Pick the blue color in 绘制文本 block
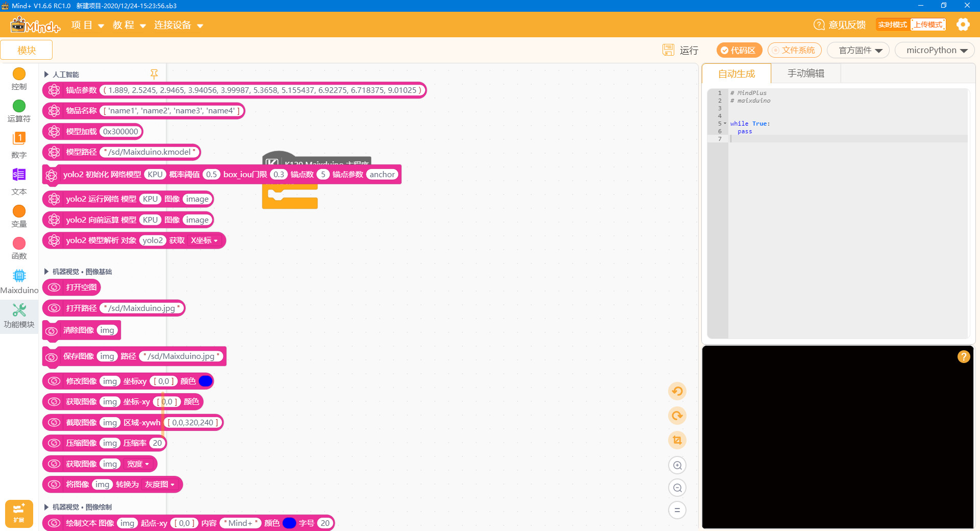The width and height of the screenshot is (980, 531). click(289, 523)
